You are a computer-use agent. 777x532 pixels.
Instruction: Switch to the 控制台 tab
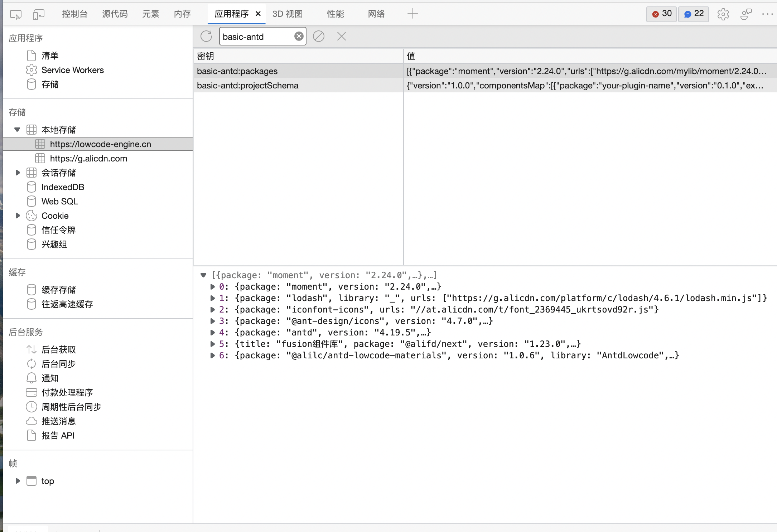(74, 14)
